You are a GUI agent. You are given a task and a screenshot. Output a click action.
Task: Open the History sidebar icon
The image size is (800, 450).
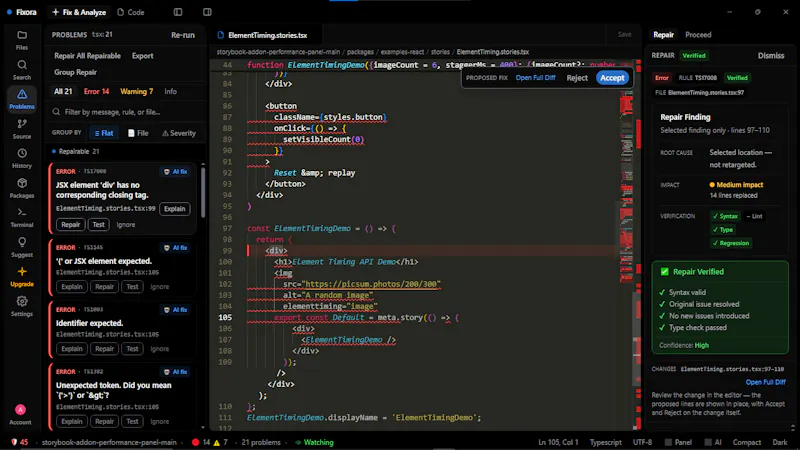click(x=21, y=158)
